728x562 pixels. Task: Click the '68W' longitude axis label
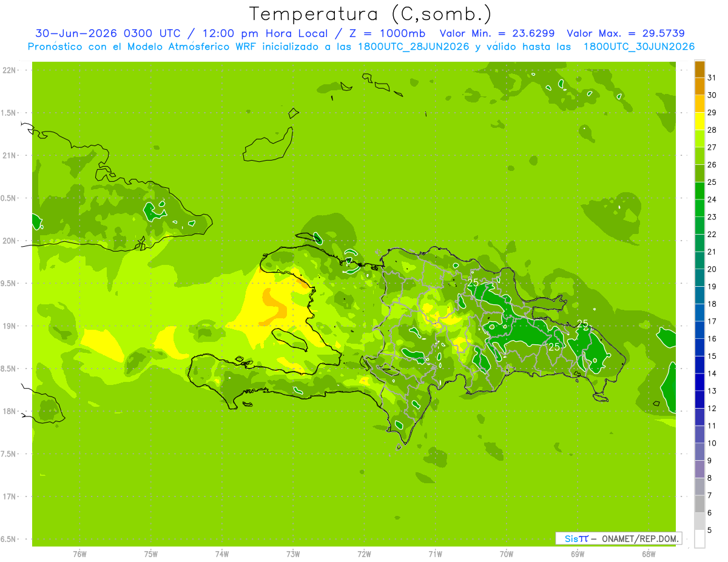point(648,554)
